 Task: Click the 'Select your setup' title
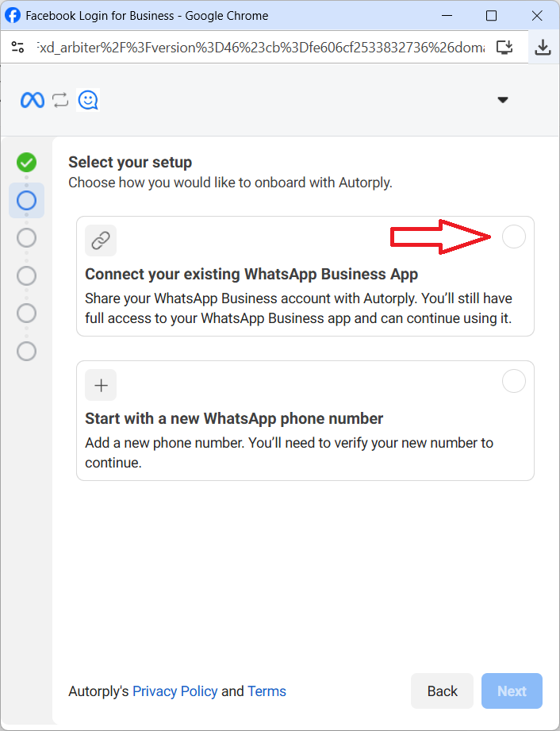tap(130, 162)
